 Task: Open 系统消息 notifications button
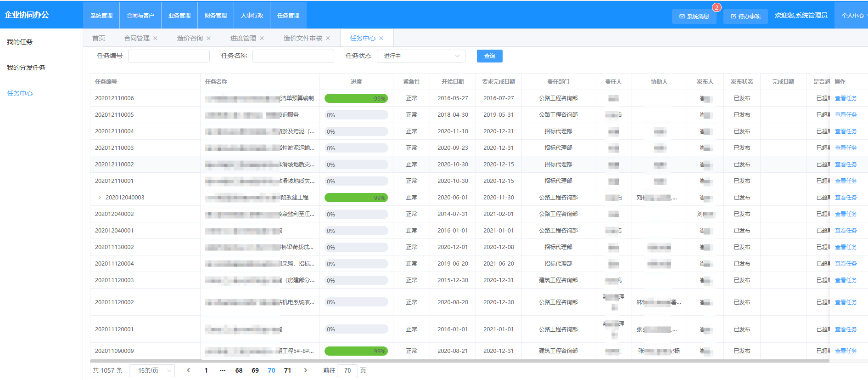pyautogui.click(x=694, y=16)
